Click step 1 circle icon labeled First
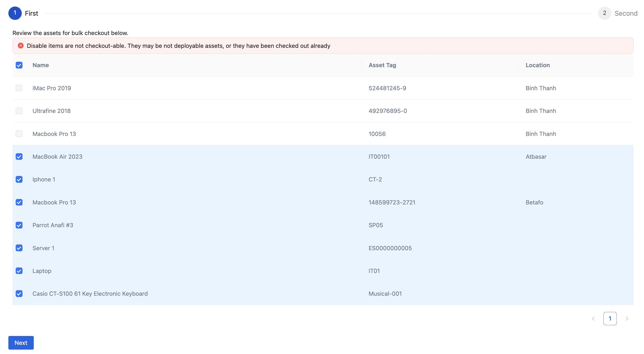 pos(15,13)
